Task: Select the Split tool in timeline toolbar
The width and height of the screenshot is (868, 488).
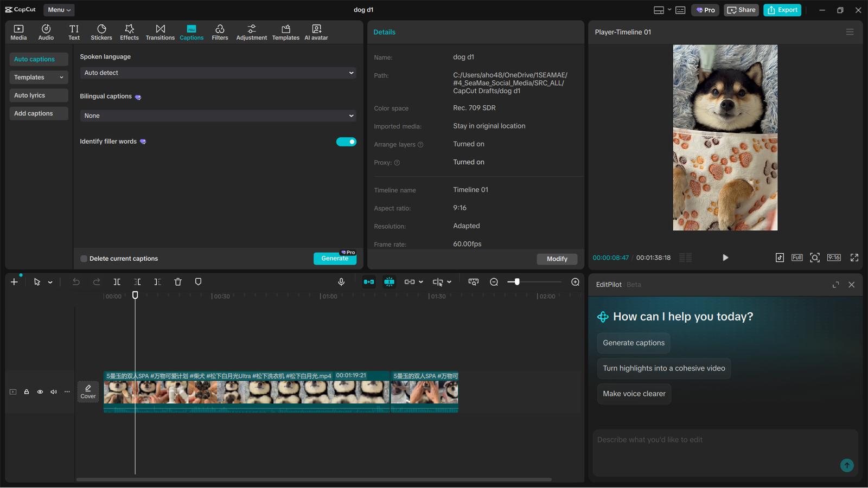Action: (117, 281)
